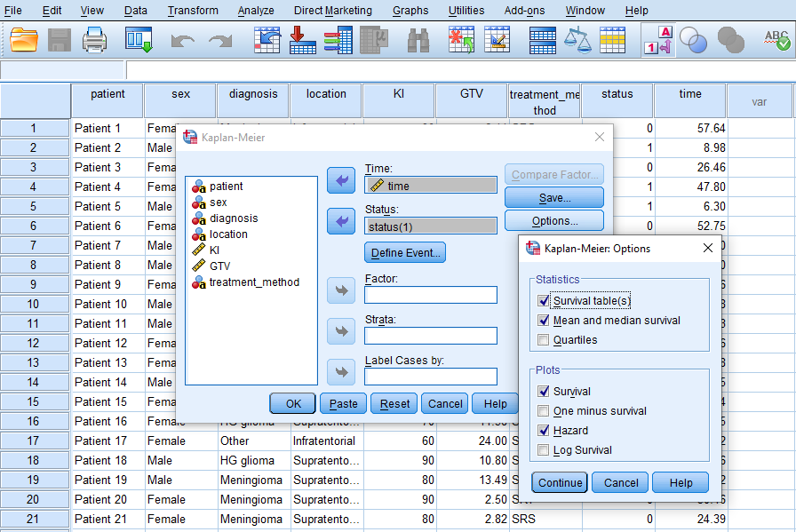Click the Use variable sets circles icon
The height and width of the screenshot is (532, 796).
694,40
